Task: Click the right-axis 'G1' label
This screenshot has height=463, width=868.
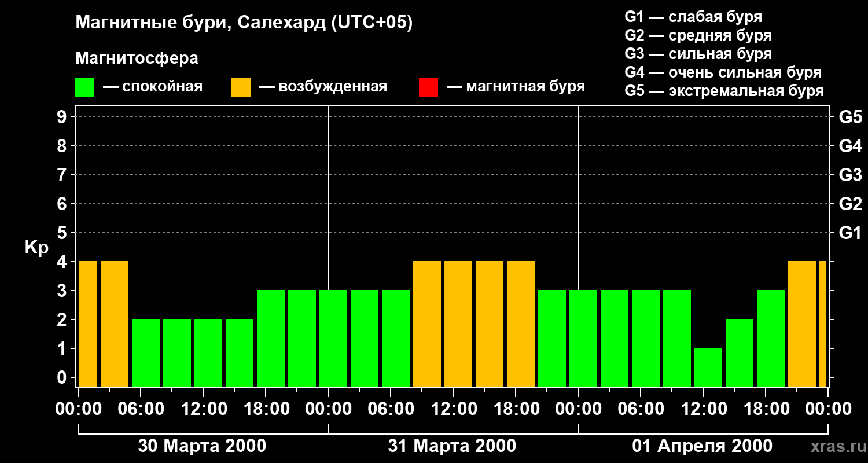Action: point(850,233)
